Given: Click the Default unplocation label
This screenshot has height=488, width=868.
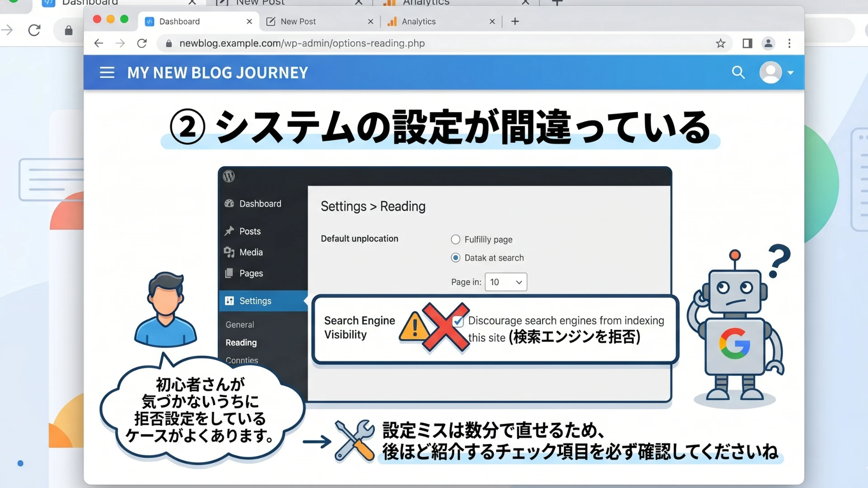Looking at the screenshot, I should coord(359,239).
